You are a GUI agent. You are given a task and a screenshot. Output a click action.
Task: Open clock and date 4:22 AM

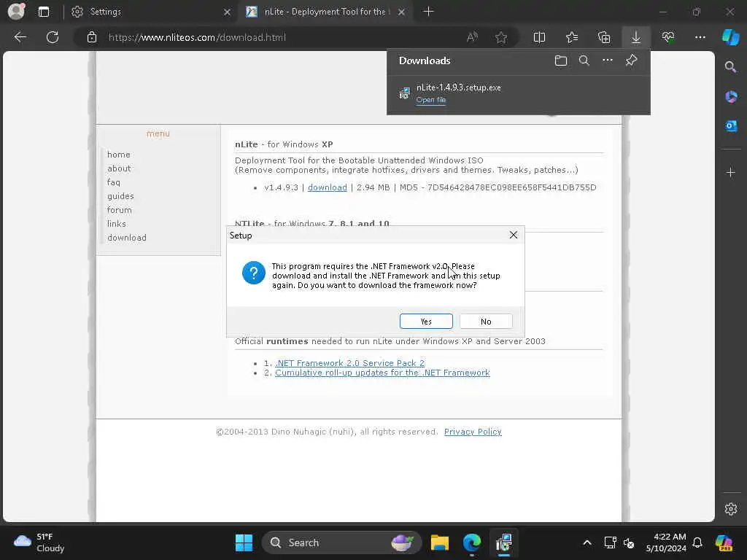666,542
